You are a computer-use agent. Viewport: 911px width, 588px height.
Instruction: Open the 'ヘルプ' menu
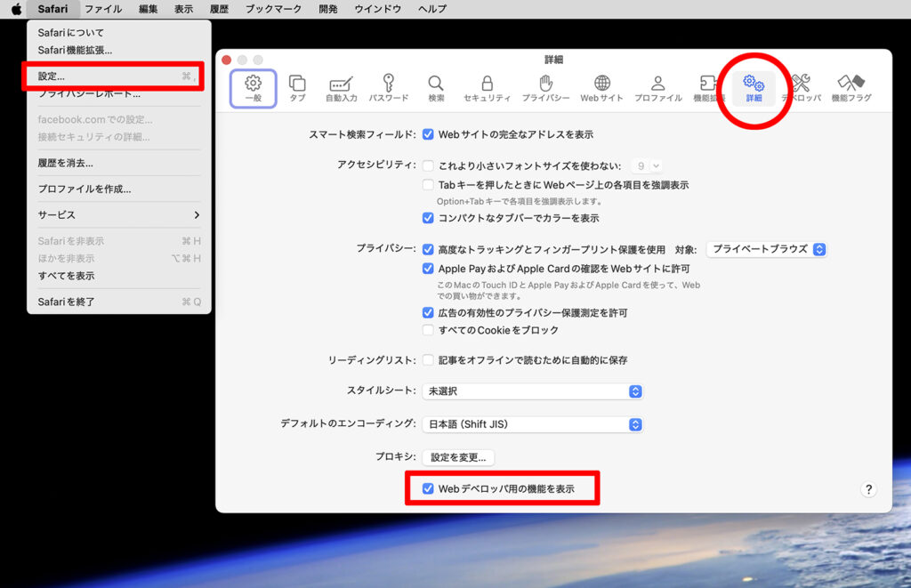click(x=432, y=9)
